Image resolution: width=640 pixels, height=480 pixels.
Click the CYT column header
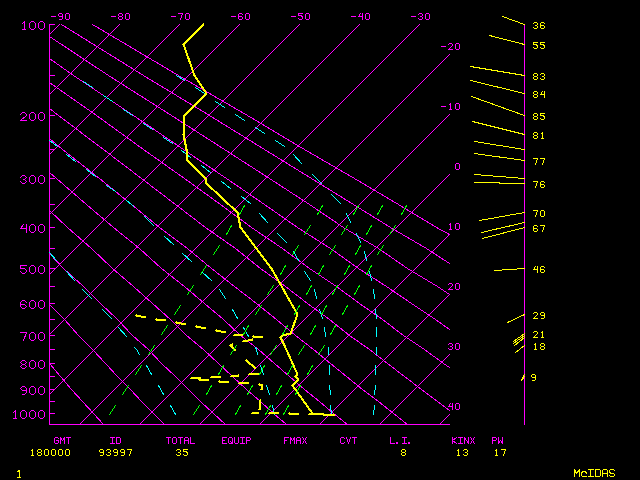[348, 440]
